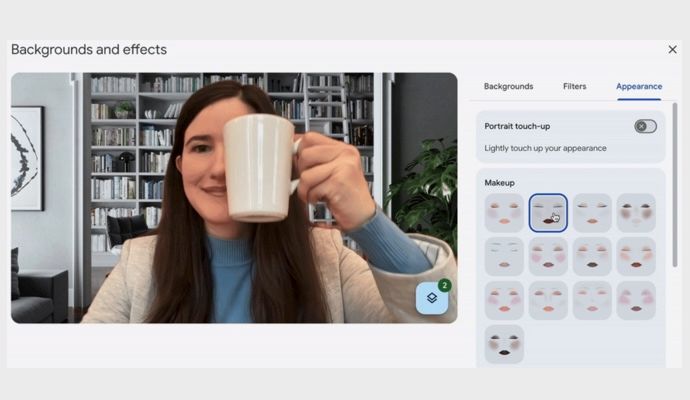Pick second makeup style in second row
This screenshot has width=690, height=400.
coord(548,257)
